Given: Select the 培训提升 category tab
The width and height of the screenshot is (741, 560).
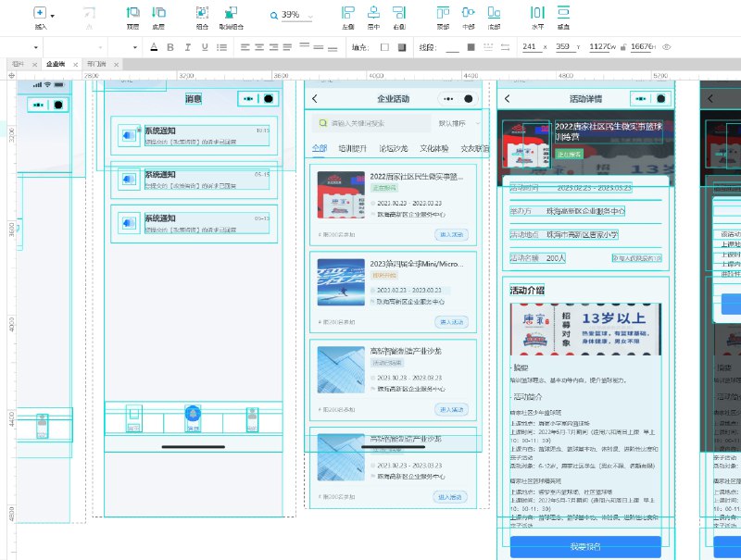Looking at the screenshot, I should tap(353, 148).
